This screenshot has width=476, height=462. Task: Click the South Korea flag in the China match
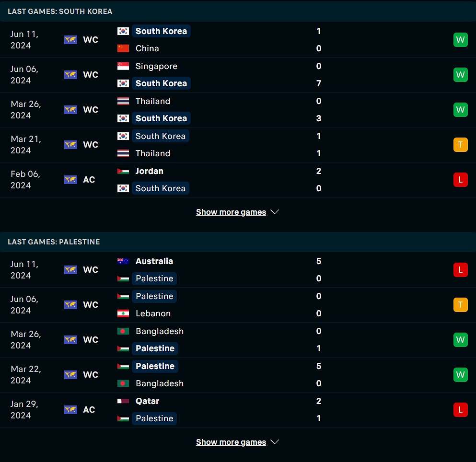point(123,31)
